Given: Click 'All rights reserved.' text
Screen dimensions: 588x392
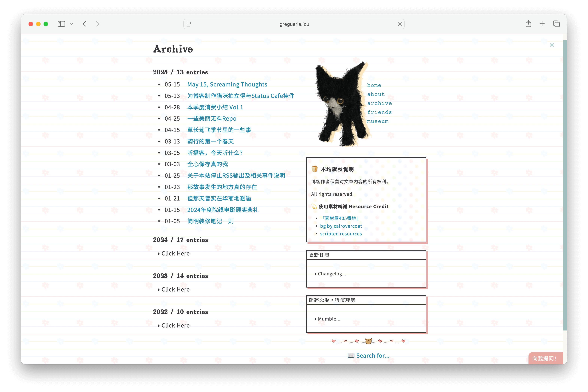Looking at the screenshot, I should 332,194.
